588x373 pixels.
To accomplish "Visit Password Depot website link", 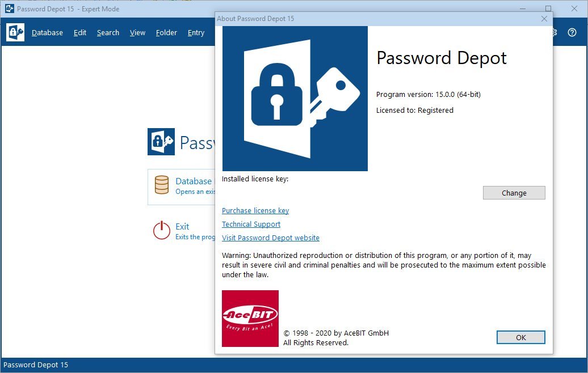I will (x=271, y=238).
